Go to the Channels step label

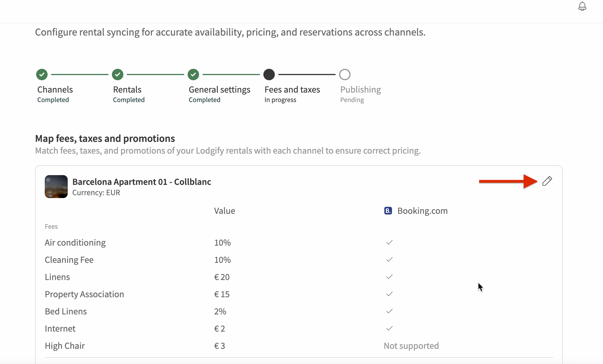[x=55, y=89]
